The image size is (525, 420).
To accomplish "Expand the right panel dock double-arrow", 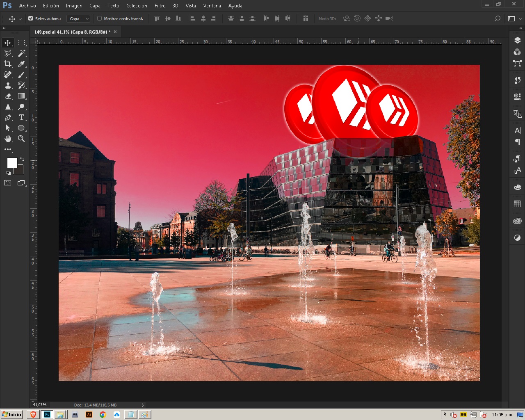I will point(520,28).
